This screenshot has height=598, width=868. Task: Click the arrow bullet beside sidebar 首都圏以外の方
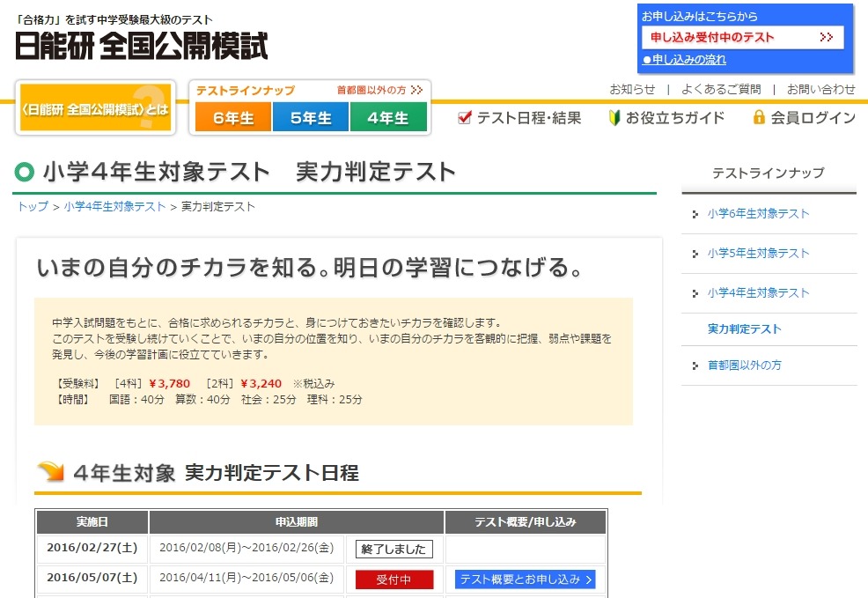click(x=695, y=366)
